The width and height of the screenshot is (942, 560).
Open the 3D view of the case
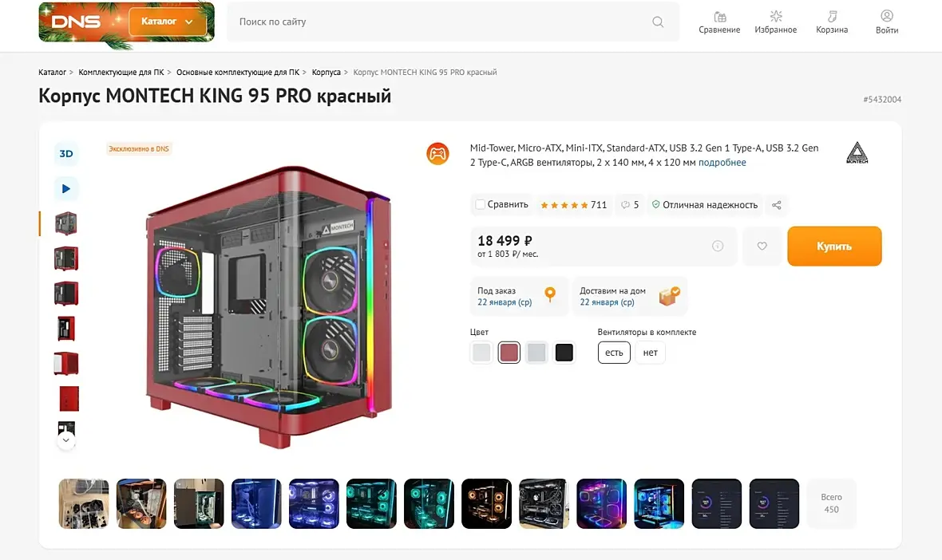[x=66, y=154]
